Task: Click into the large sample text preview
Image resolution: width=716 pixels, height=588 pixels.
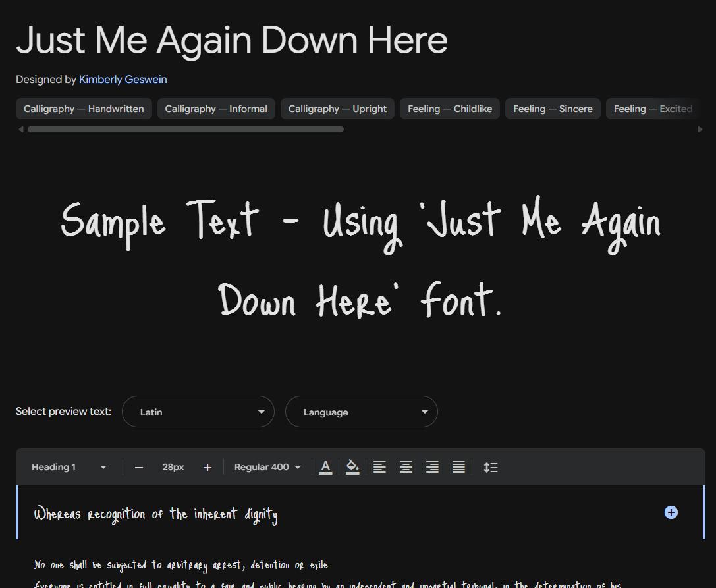Action: coord(360,259)
